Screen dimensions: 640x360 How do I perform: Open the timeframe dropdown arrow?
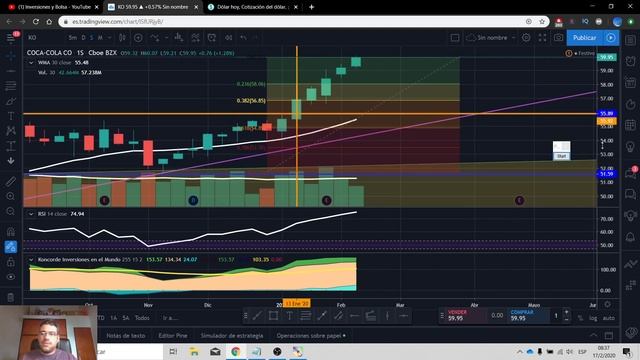[x=109, y=38]
